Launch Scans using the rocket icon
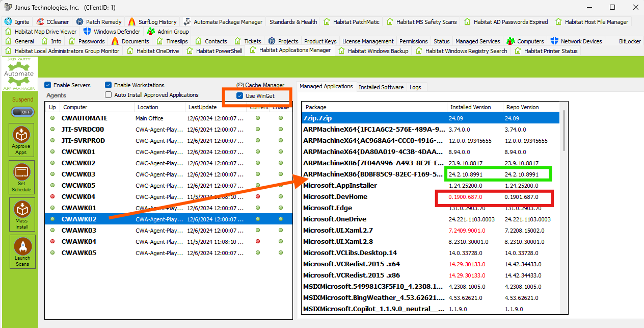The width and height of the screenshot is (644, 328). tap(22, 251)
